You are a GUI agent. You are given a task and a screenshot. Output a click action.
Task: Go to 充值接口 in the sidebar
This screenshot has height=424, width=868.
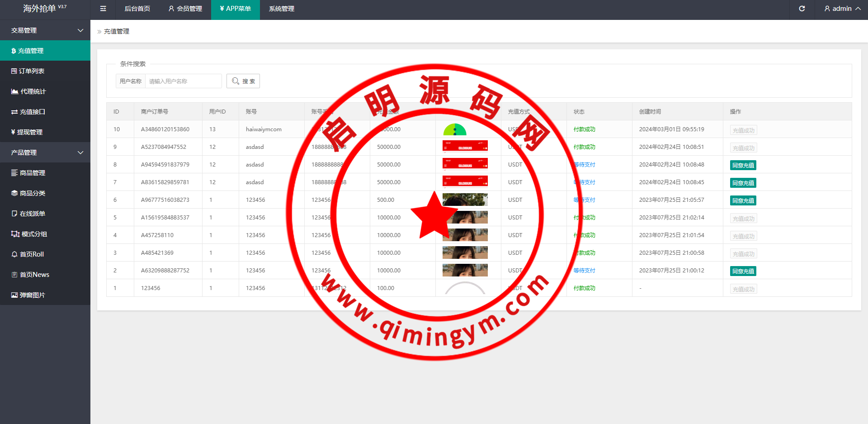[32, 112]
